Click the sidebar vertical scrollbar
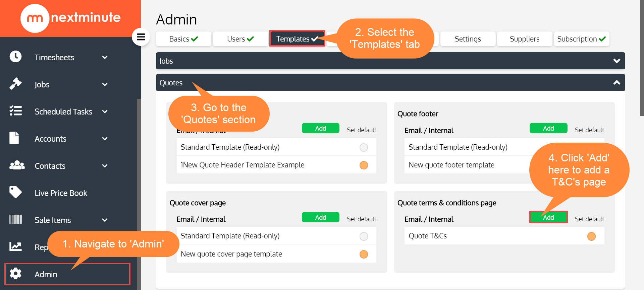Screen dimensions: 644x290 [x=139, y=194]
